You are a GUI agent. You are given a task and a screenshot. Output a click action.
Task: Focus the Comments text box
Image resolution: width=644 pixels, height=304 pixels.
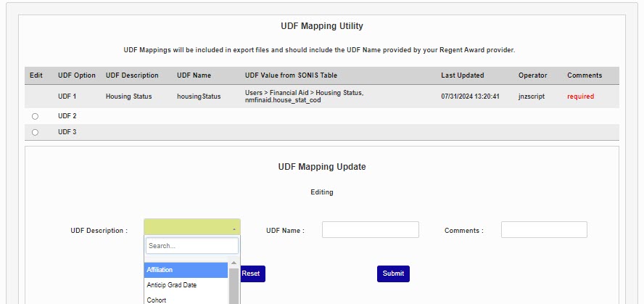(x=544, y=230)
